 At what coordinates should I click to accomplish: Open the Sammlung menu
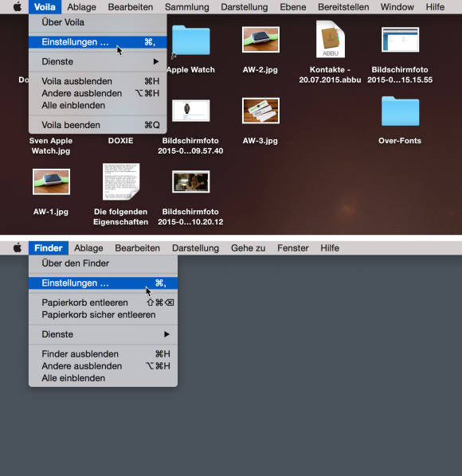[187, 6]
